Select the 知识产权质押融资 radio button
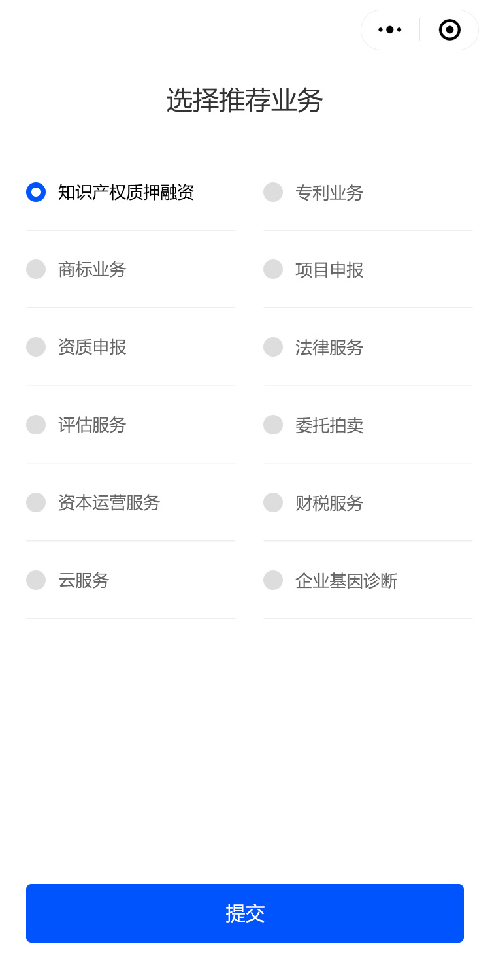Image resolution: width=490 pixels, height=980 pixels. coord(36,192)
